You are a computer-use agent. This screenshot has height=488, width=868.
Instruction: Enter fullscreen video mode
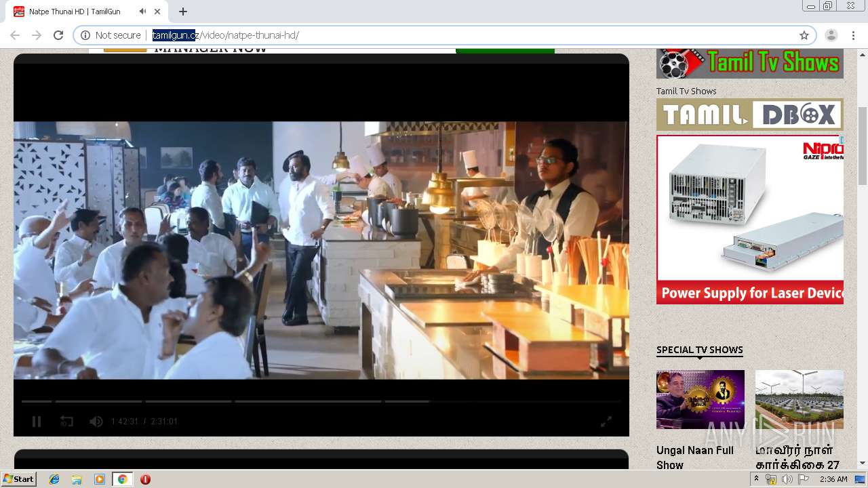(x=606, y=422)
